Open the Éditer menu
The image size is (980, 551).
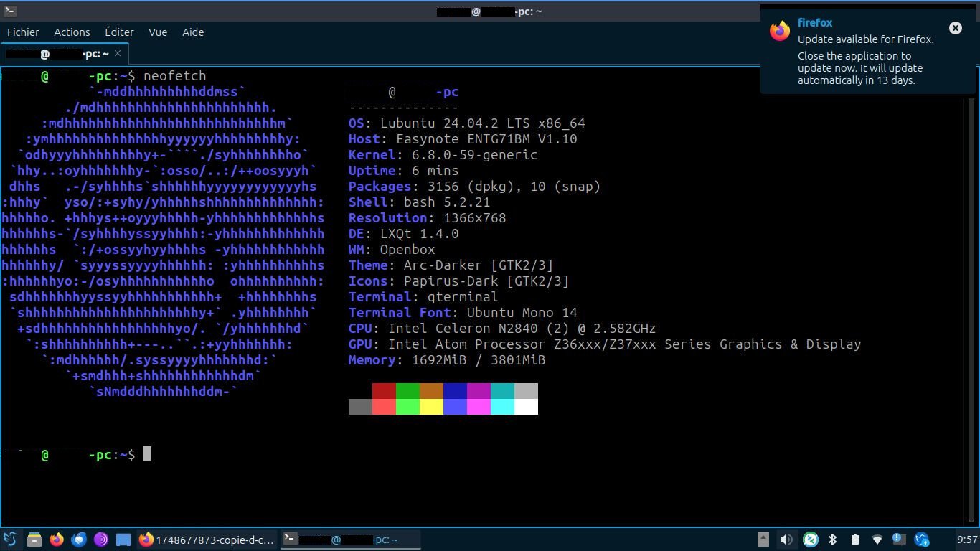[119, 32]
